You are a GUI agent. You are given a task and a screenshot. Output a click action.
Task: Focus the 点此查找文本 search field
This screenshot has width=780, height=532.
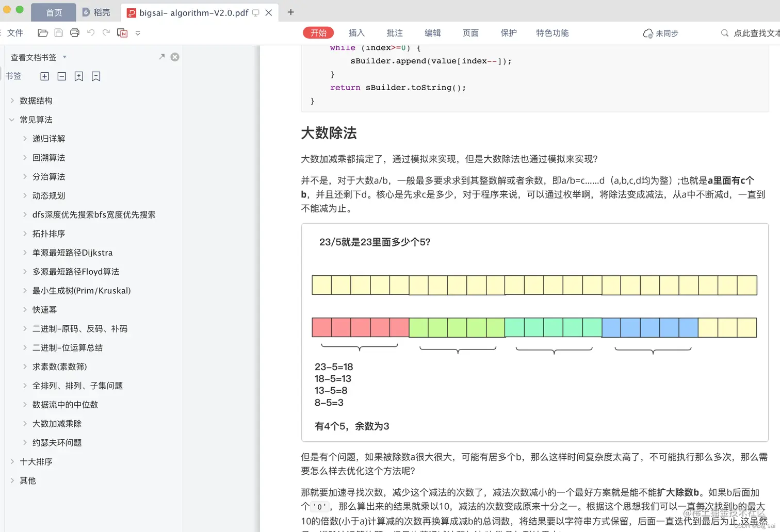756,33
